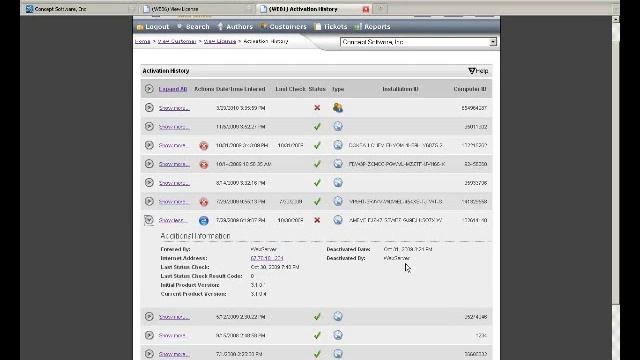Expand the row entered at 3:32:16 PM
The width and height of the screenshot is (640, 360).
[x=149, y=182]
